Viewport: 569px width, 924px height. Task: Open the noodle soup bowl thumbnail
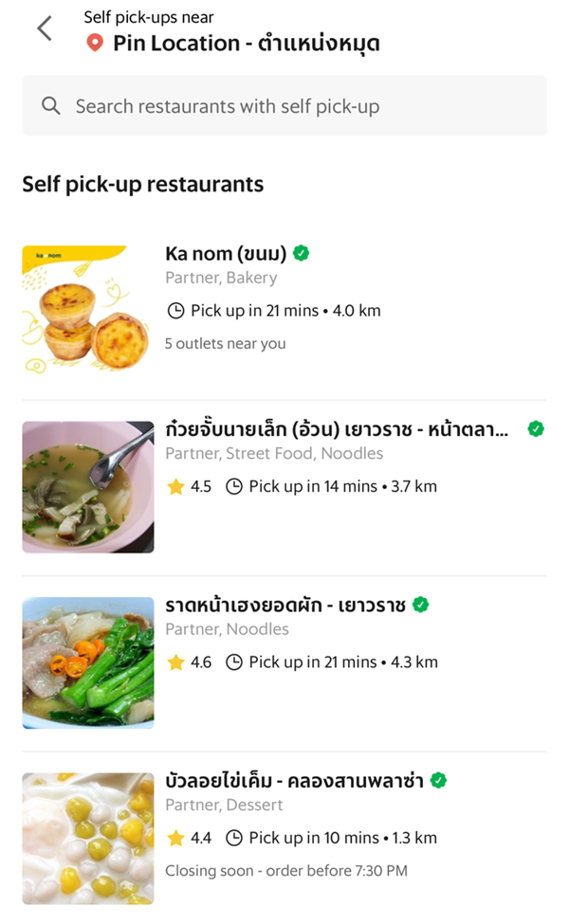coord(88,487)
